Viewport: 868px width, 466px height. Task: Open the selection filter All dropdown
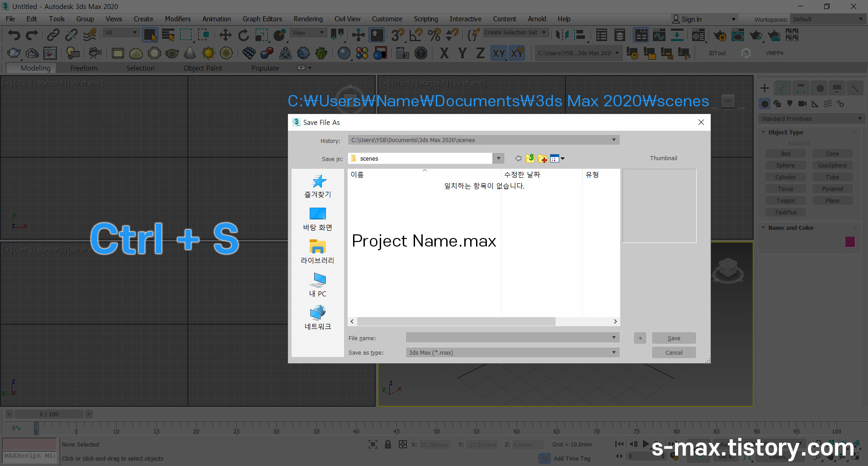[x=120, y=33]
